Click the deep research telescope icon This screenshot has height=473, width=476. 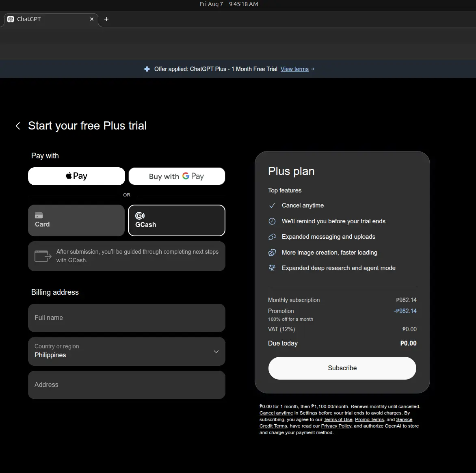click(x=272, y=268)
